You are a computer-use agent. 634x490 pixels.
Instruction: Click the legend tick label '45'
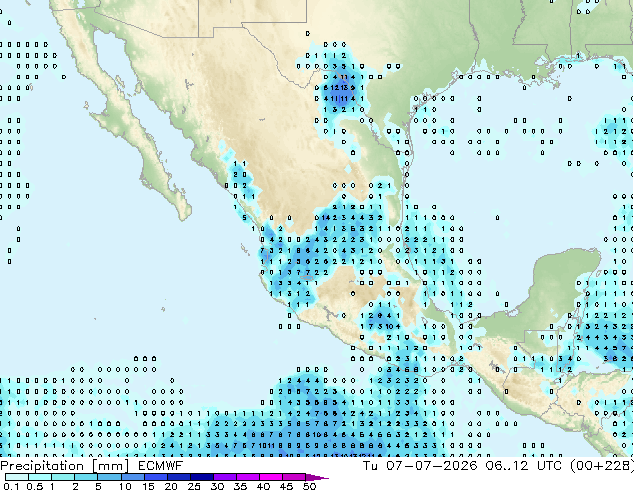286,486
